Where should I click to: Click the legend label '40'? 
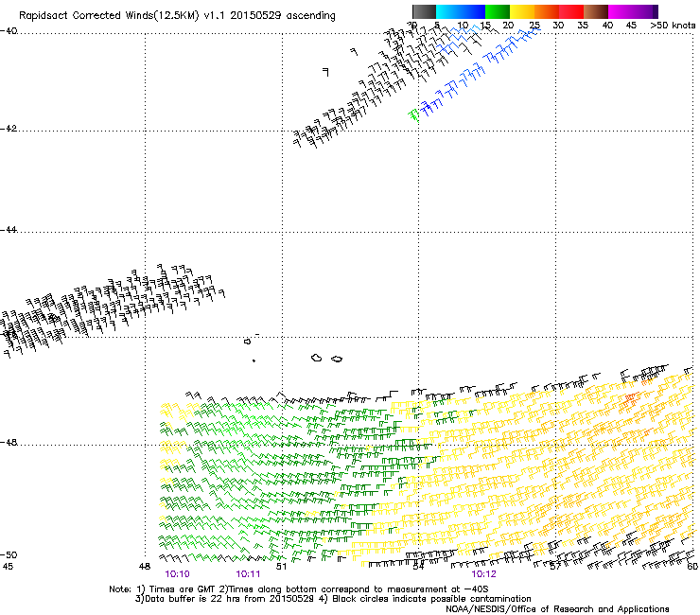click(607, 26)
